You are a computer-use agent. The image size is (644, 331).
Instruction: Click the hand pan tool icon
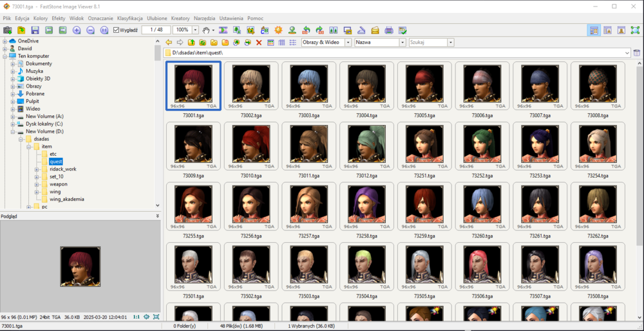(207, 30)
